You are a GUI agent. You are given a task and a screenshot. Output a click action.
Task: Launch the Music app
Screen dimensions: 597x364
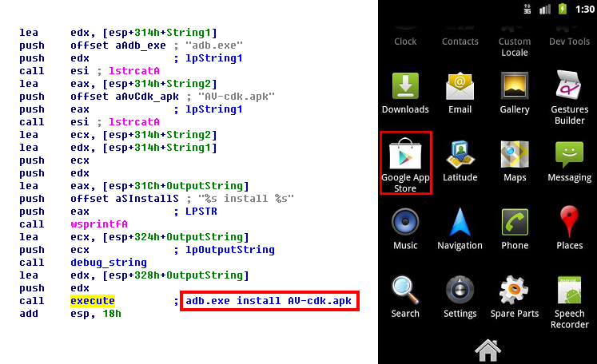point(405,229)
